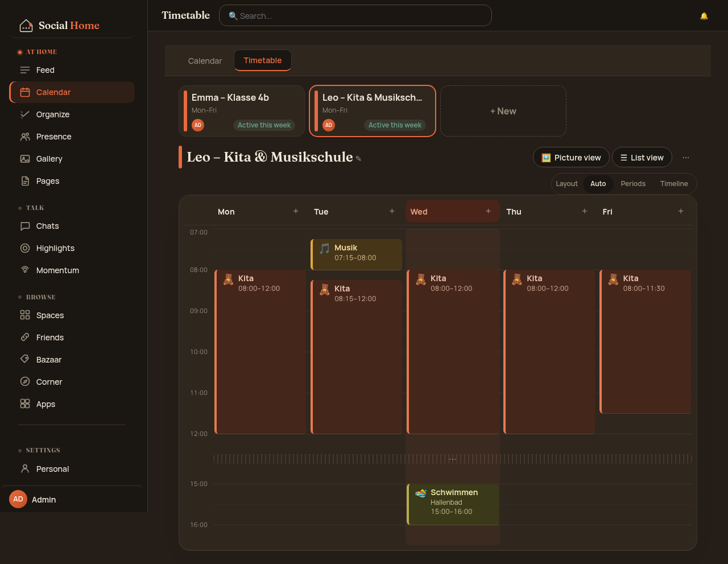
Task: Switch to List view
Action: pyautogui.click(x=642, y=158)
